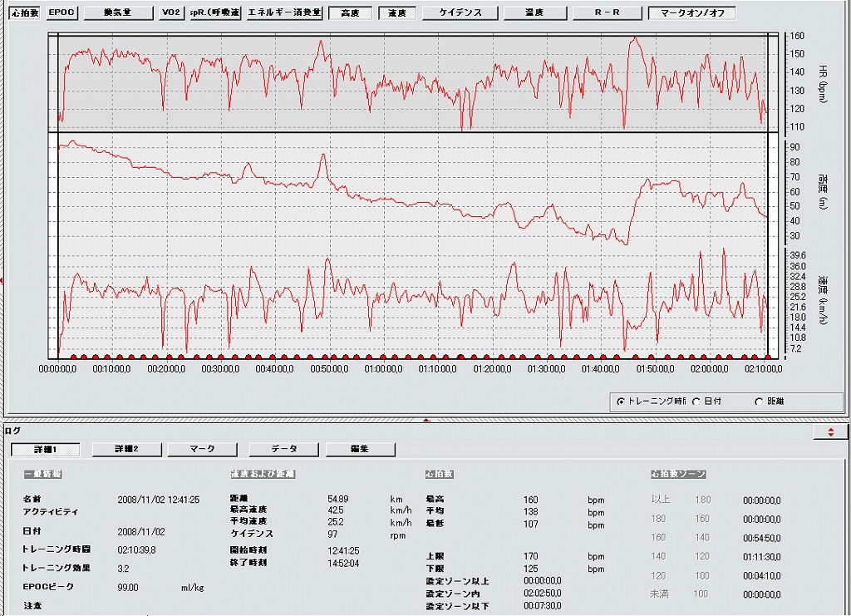This screenshot has height=616, width=851.
Task: Click the 02:00:00,0 time axis label
Action: [710, 369]
